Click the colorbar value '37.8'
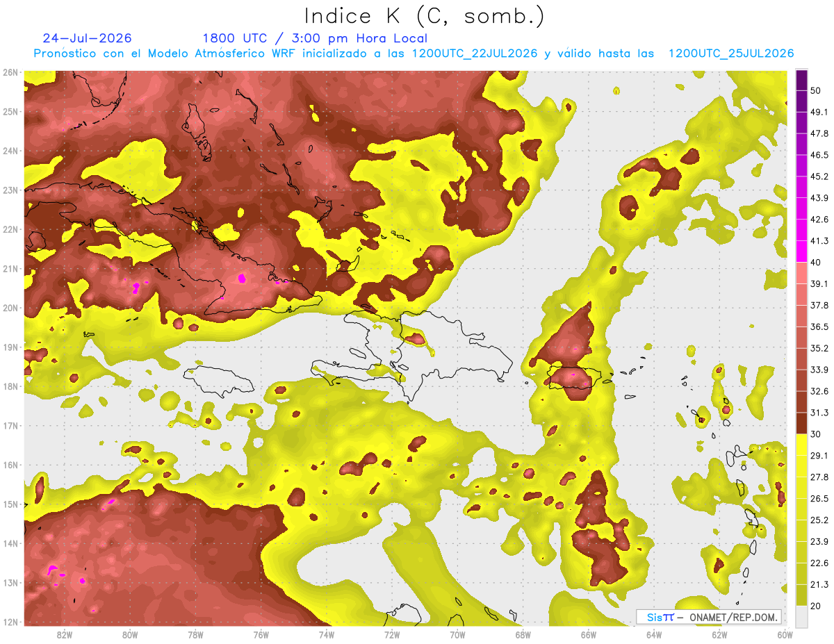 (x=819, y=305)
